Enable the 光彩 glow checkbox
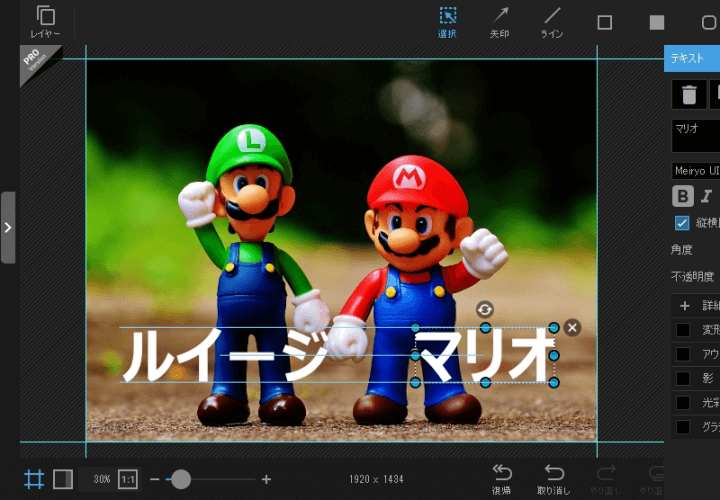 click(x=683, y=403)
